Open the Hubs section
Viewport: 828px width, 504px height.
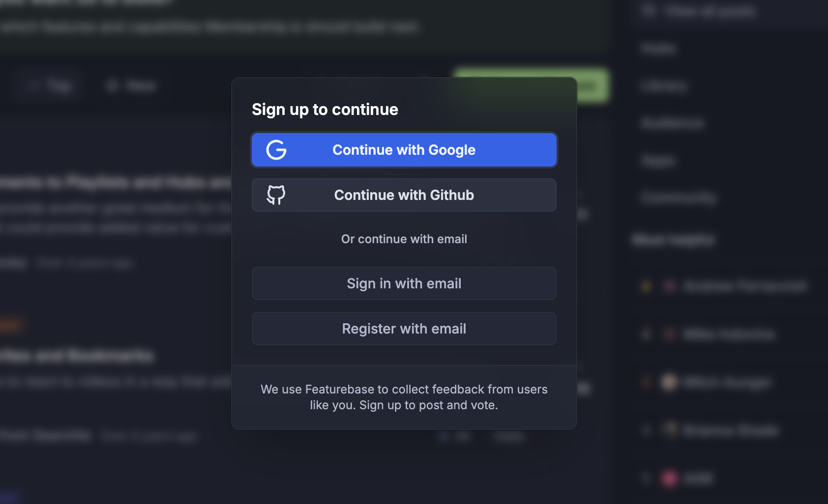coord(658,48)
